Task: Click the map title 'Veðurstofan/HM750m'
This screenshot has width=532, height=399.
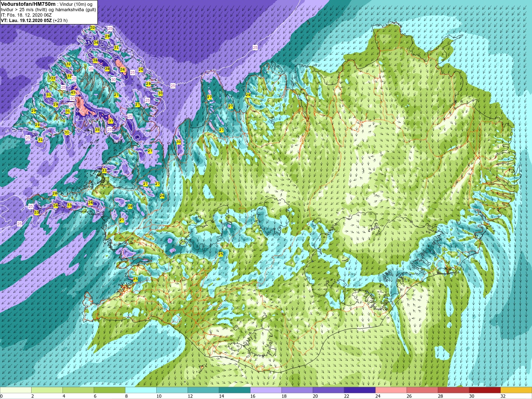Action: (x=28, y=4)
